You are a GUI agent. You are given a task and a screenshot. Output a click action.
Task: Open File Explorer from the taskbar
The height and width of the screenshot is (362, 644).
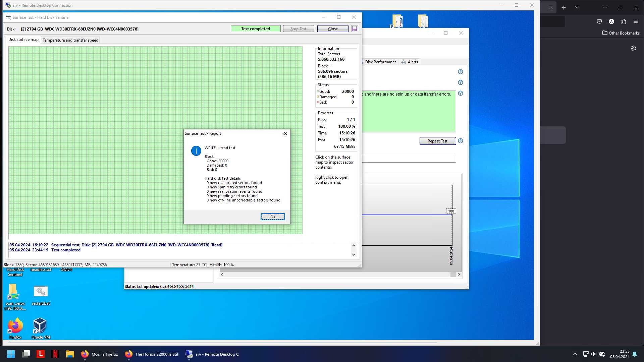tap(70, 354)
